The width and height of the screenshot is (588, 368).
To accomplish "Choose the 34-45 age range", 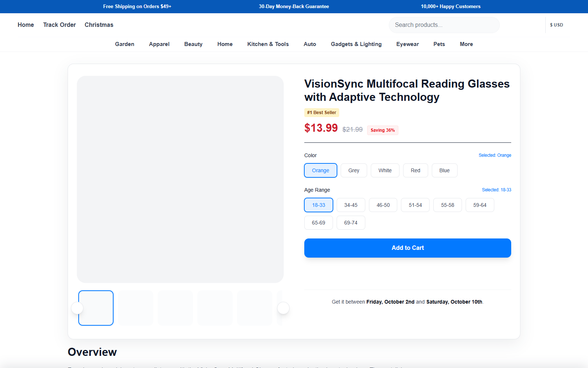I will 351,205.
